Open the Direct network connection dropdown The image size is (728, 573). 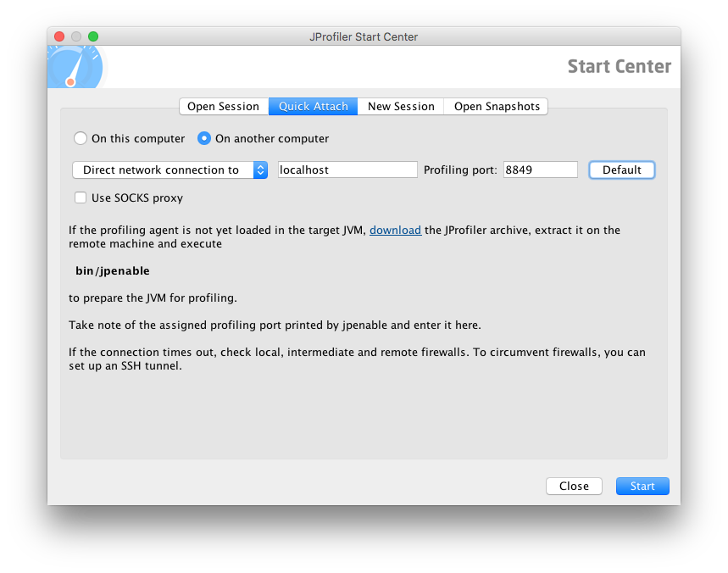coord(170,170)
